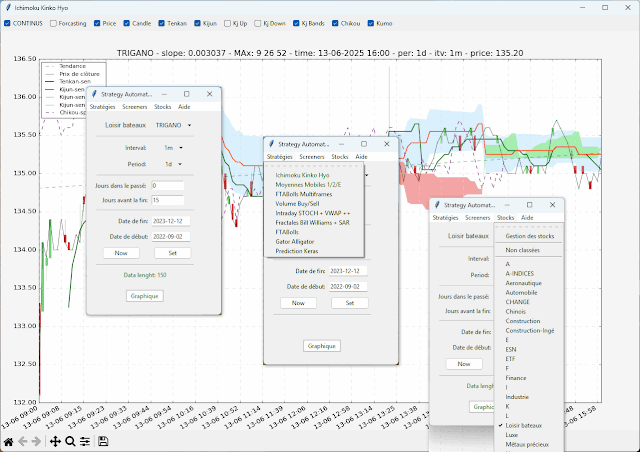
Task: Uncheck the CONTINUS checkbox
Action: coord(9,23)
